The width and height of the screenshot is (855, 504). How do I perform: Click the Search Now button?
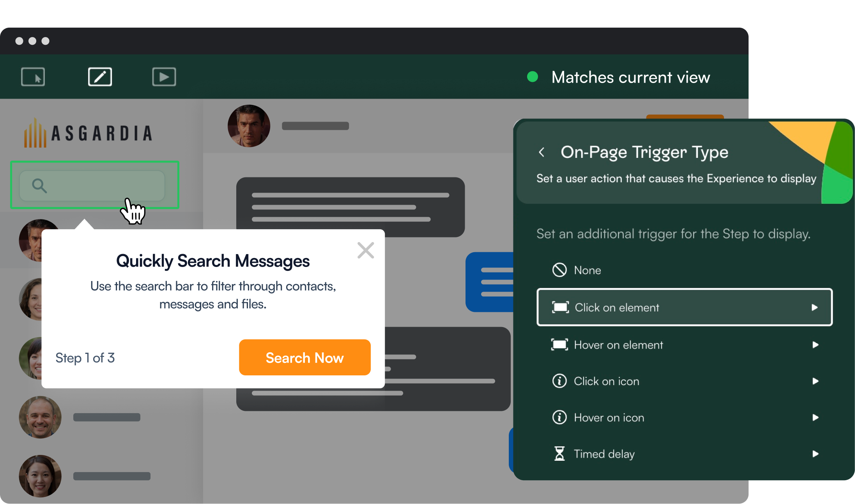coord(304,357)
